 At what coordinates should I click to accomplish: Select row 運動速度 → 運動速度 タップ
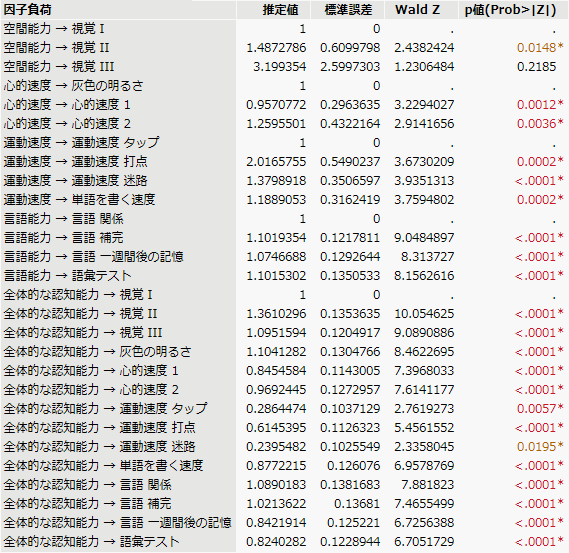[x=284, y=143]
